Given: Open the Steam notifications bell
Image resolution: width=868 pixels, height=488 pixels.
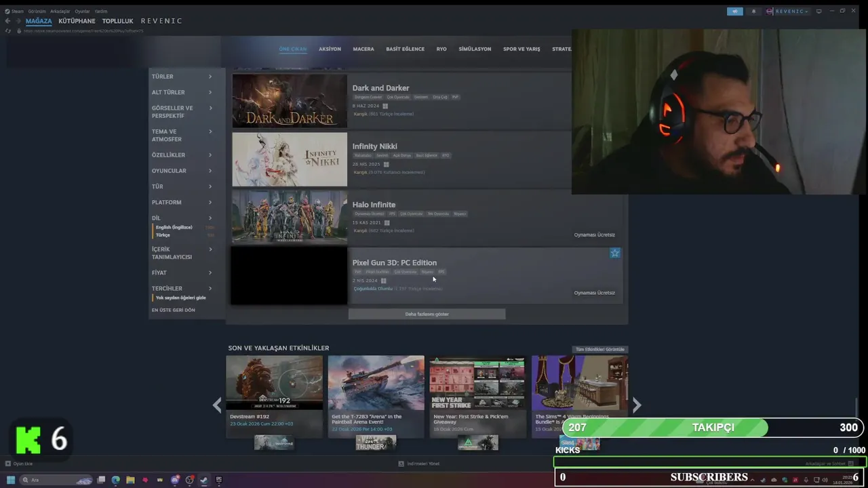Looking at the screenshot, I should point(753,12).
